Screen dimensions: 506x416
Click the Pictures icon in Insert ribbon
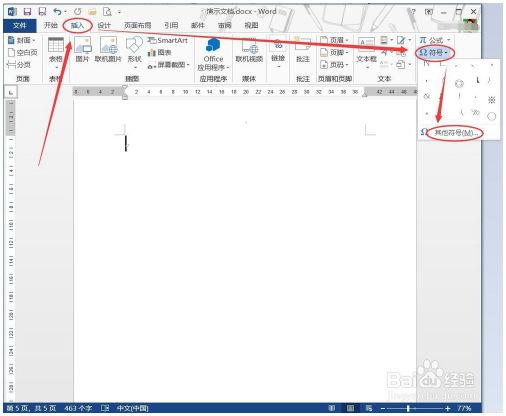click(x=82, y=50)
